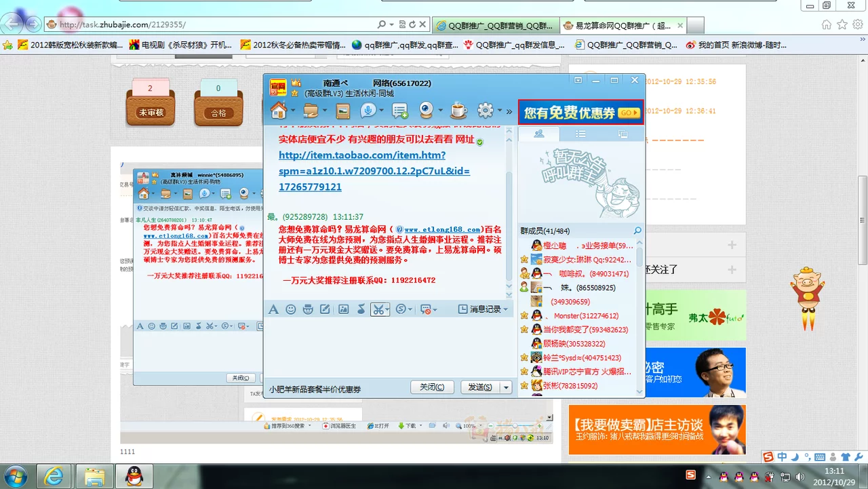Click the Windows Start orb

pyautogui.click(x=15, y=476)
